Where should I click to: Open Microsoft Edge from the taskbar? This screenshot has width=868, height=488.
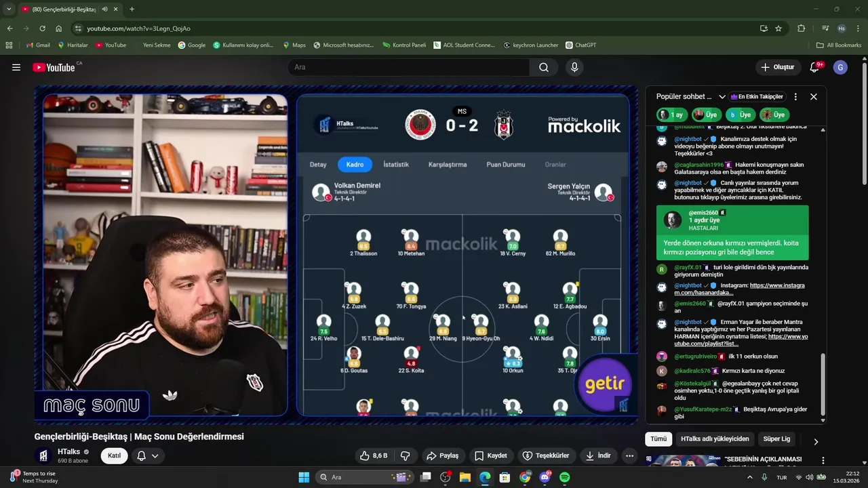coord(485,477)
